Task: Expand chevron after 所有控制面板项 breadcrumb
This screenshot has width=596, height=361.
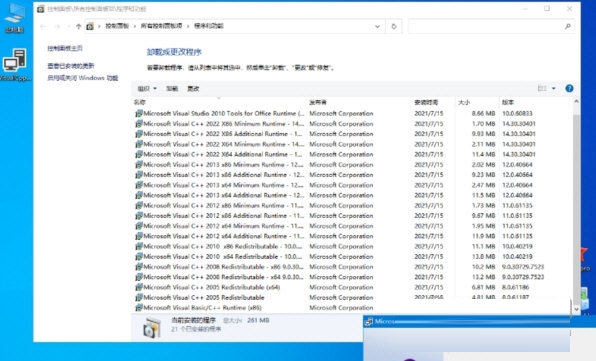Action: [188, 26]
